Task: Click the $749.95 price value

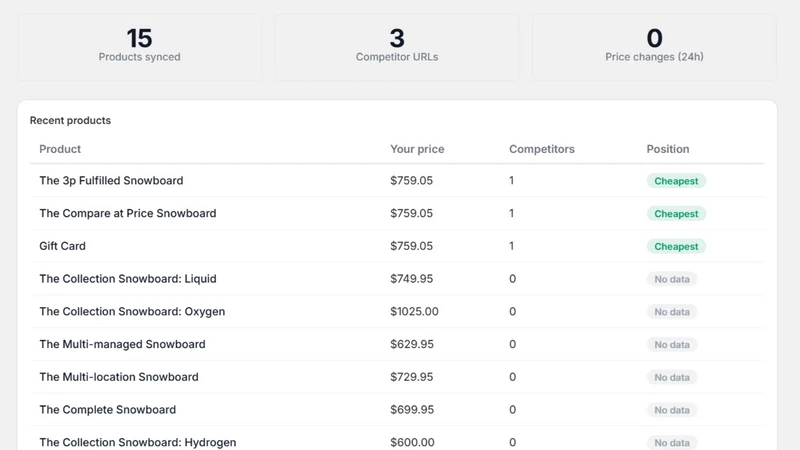Action: (412, 279)
